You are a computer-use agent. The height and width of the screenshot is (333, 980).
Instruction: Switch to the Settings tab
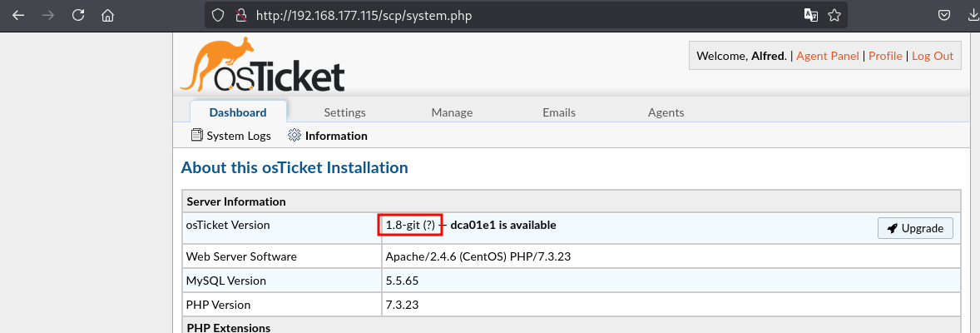point(345,112)
